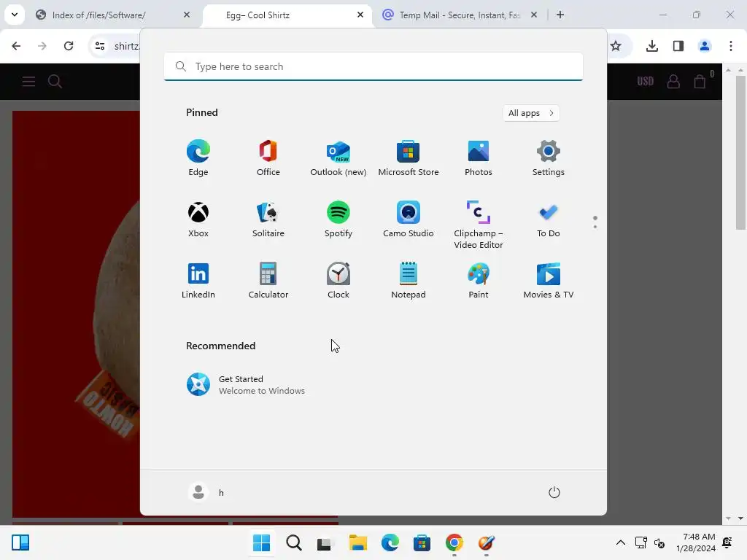The image size is (747, 560).
Task: Open Chrome three-dot menu
Action: coord(731,46)
